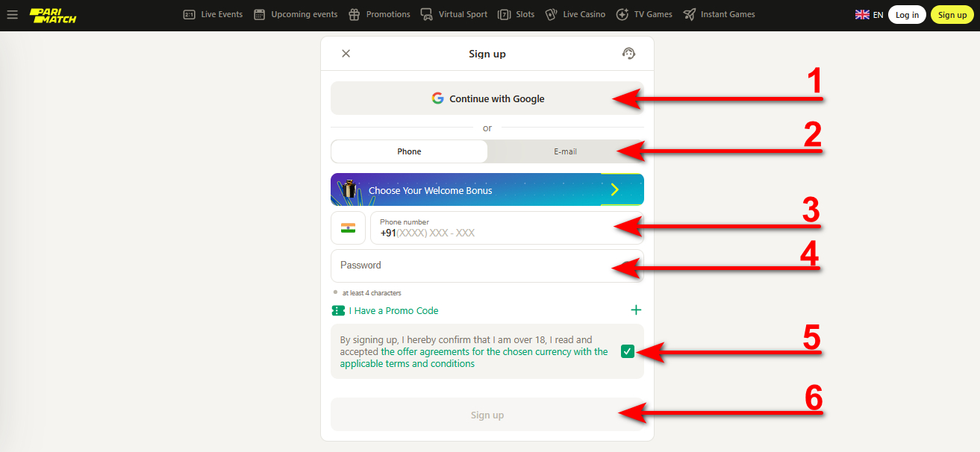Open Live Events menu item
This screenshot has width=980, height=452.
(x=213, y=14)
